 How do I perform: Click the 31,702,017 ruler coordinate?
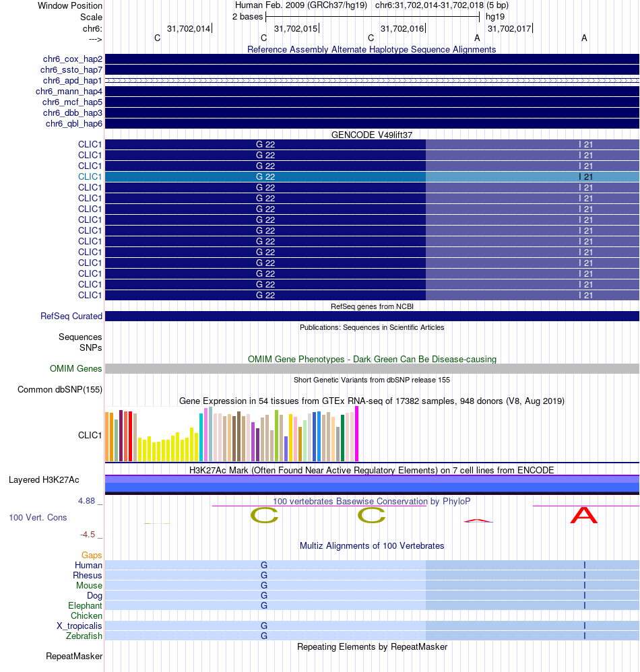(x=509, y=29)
